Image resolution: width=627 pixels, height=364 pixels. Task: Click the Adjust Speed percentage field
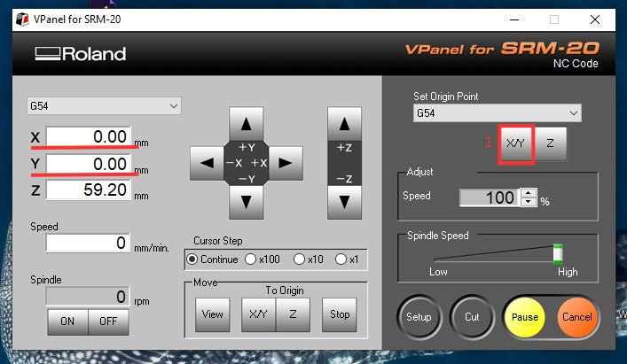pyautogui.click(x=490, y=197)
